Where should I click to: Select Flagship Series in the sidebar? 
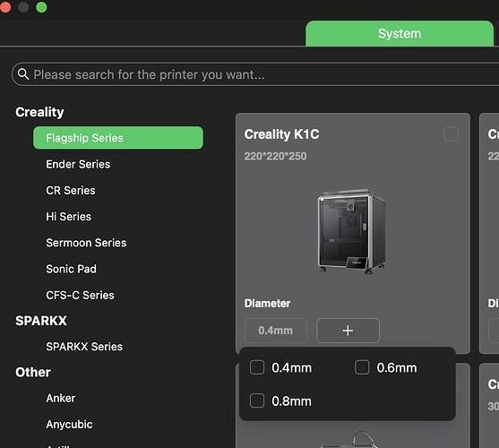[118, 138]
